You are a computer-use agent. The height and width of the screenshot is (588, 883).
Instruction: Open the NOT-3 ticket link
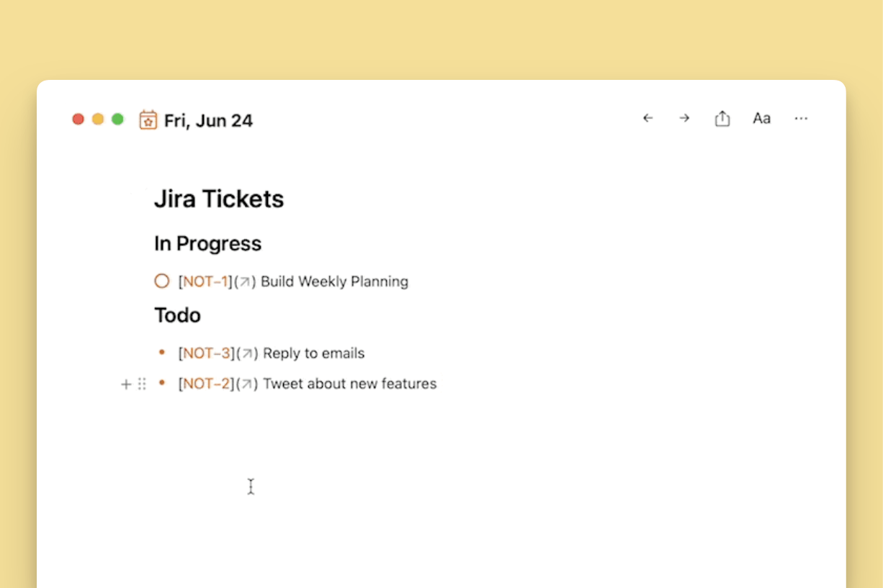(207, 353)
